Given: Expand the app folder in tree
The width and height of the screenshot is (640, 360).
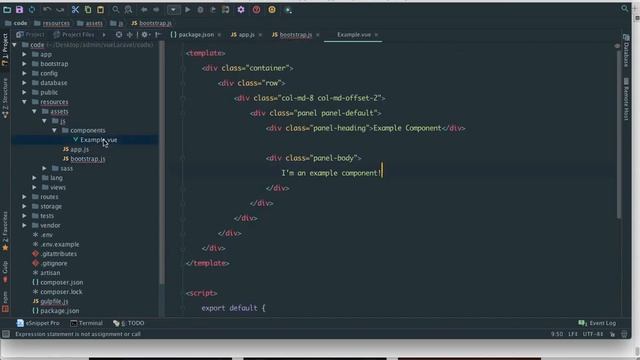Looking at the screenshot, I should [x=24, y=54].
